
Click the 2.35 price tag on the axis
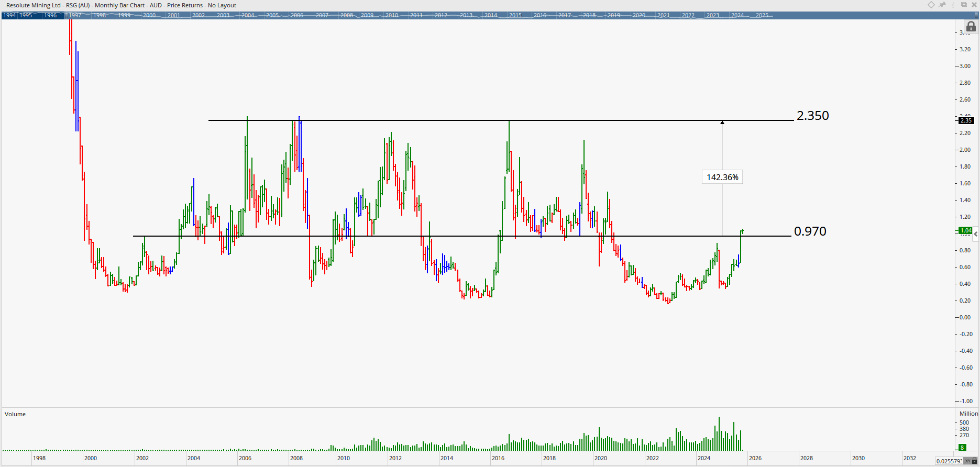[x=965, y=120]
